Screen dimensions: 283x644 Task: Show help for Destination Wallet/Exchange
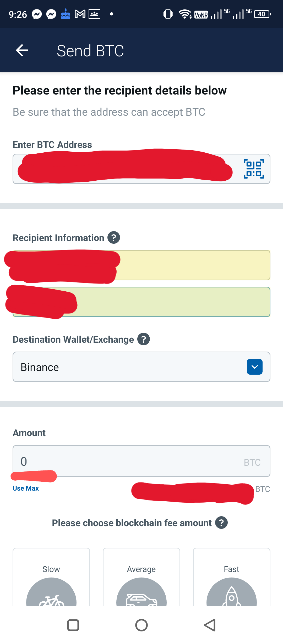(x=144, y=339)
